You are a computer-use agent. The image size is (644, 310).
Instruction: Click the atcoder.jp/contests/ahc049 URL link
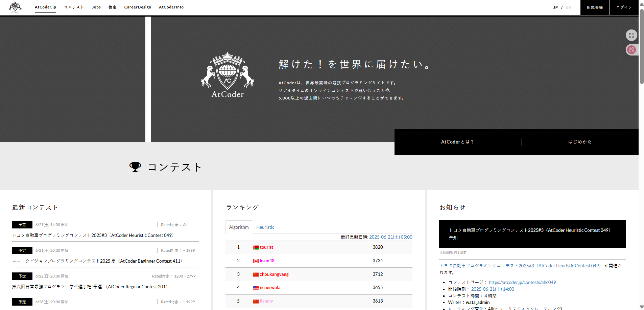click(522, 282)
